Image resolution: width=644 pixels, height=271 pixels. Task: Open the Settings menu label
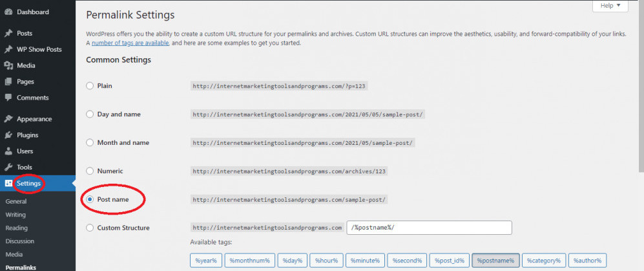coord(29,184)
